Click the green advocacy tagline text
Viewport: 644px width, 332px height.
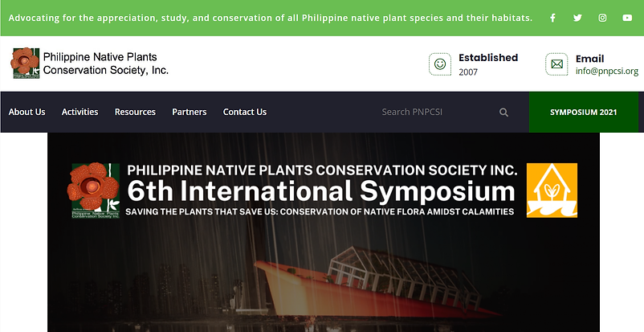(271, 18)
